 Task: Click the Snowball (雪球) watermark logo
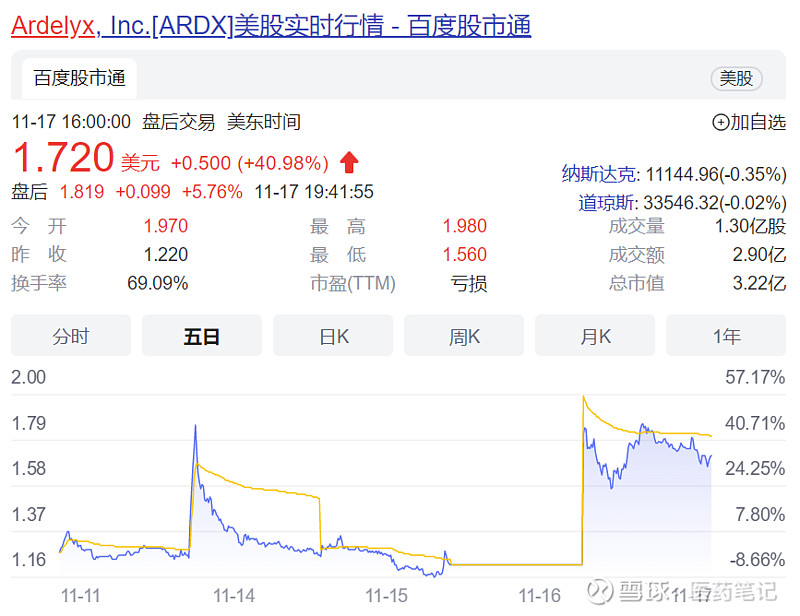coord(599,591)
